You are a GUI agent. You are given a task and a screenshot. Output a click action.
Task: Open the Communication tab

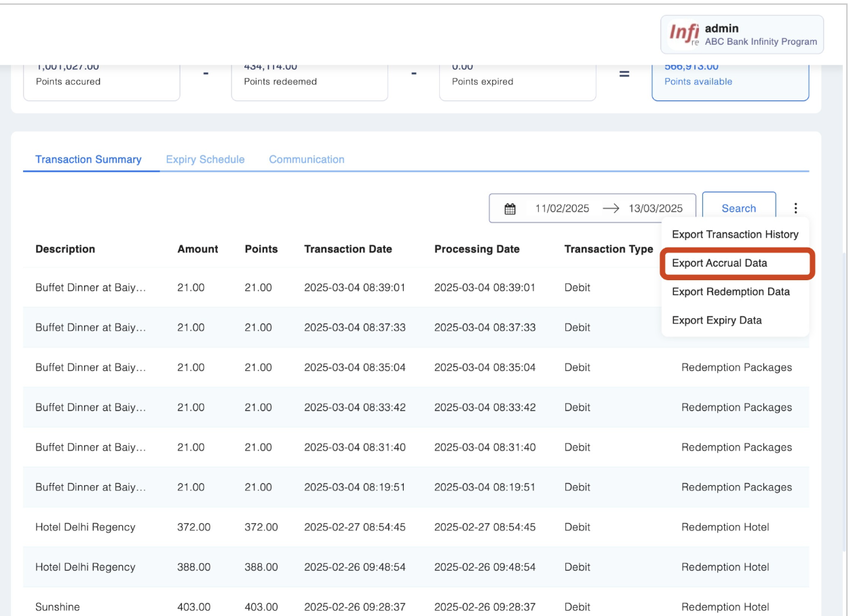(307, 159)
